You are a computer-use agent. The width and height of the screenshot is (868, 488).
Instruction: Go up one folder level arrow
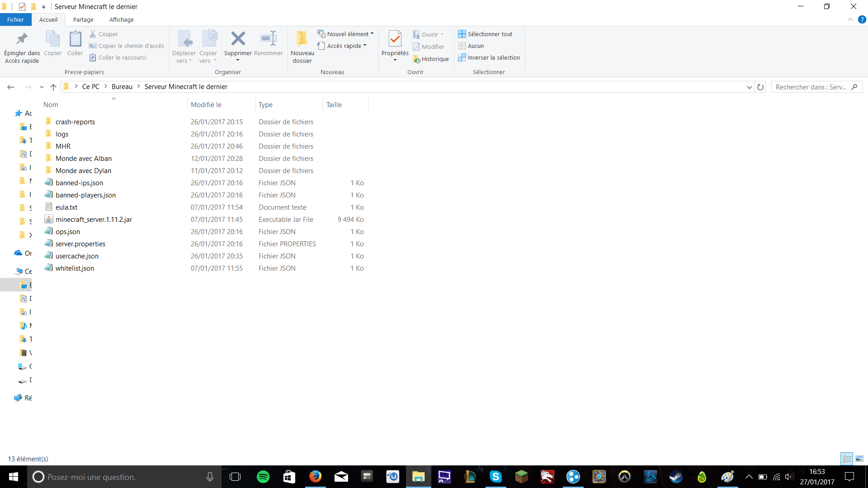click(53, 87)
